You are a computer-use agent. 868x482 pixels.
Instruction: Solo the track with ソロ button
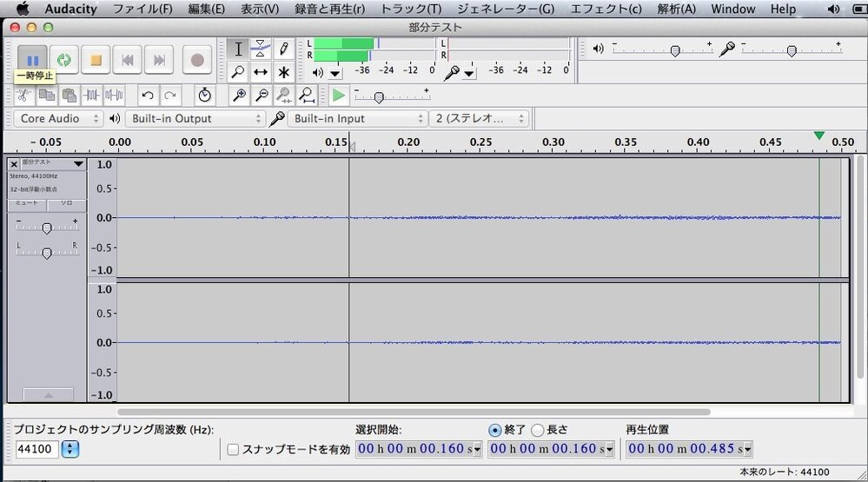(66, 205)
